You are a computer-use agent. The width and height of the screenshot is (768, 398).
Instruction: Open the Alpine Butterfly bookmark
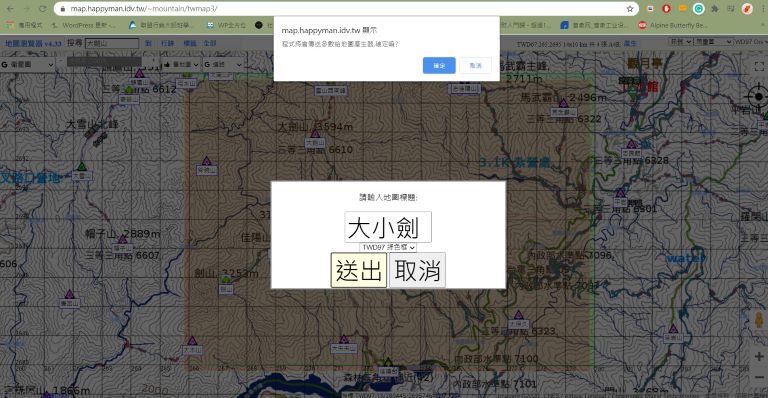pos(673,25)
